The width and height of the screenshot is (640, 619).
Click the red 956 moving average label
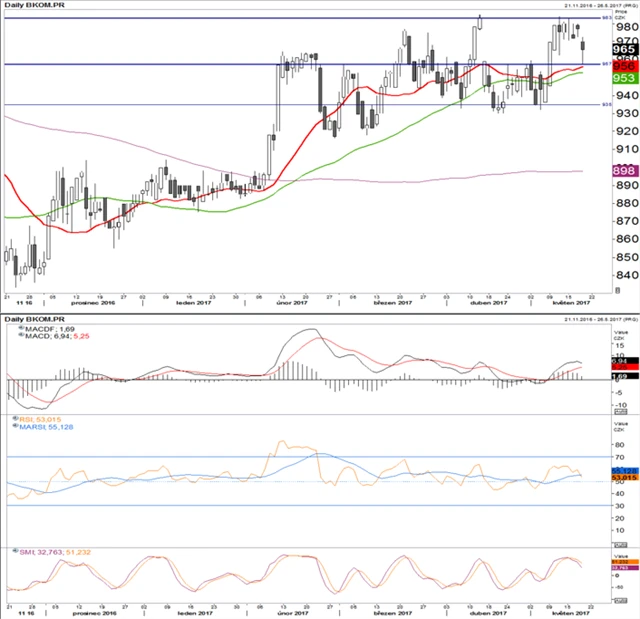[x=625, y=66]
